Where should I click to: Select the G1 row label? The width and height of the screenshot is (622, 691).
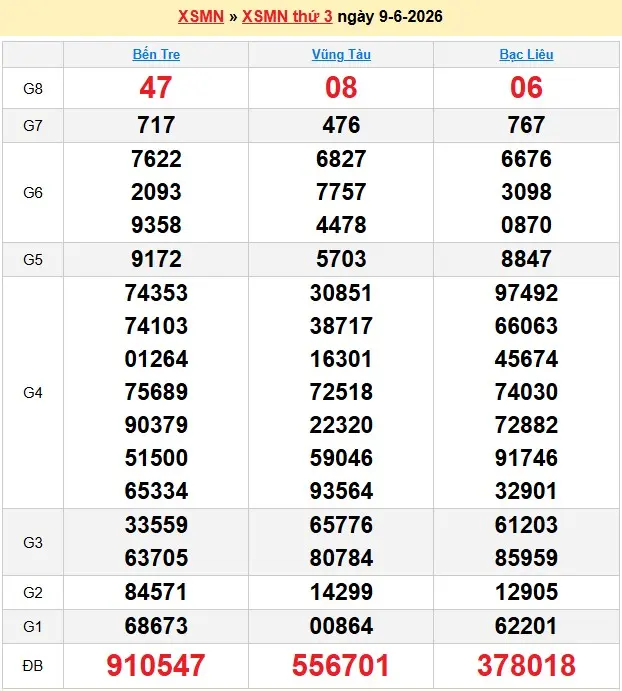[33, 626]
